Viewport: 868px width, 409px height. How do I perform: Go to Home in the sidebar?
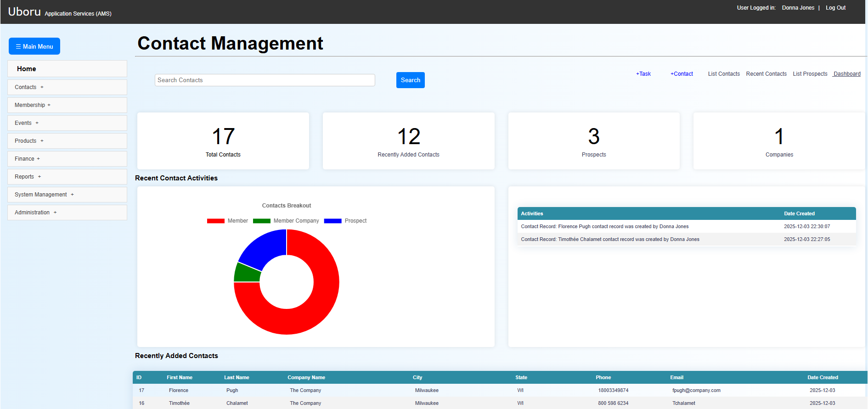[27, 69]
